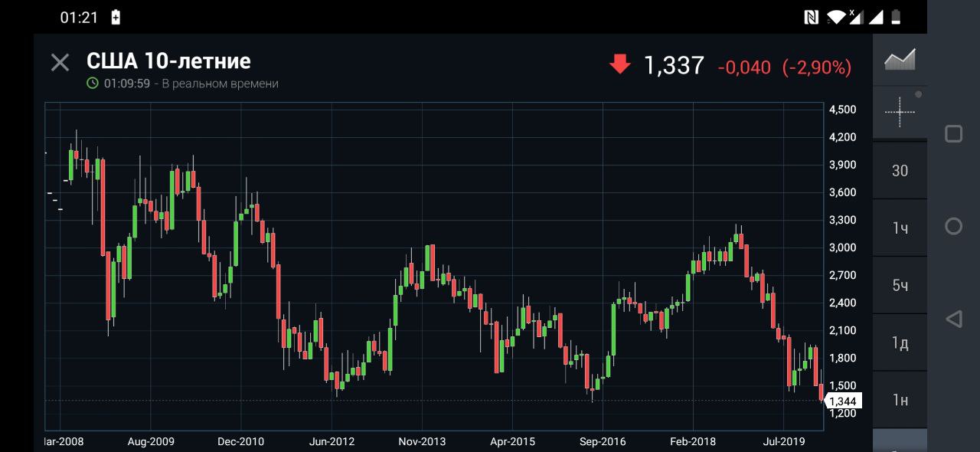Tap the status bar clock 01:21
Viewport: 980px width, 452px height.
click(x=80, y=17)
